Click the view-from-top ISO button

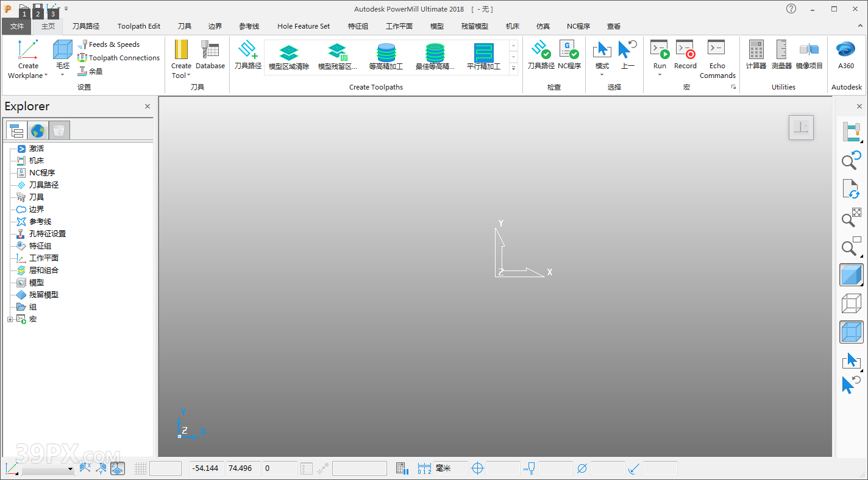801,127
